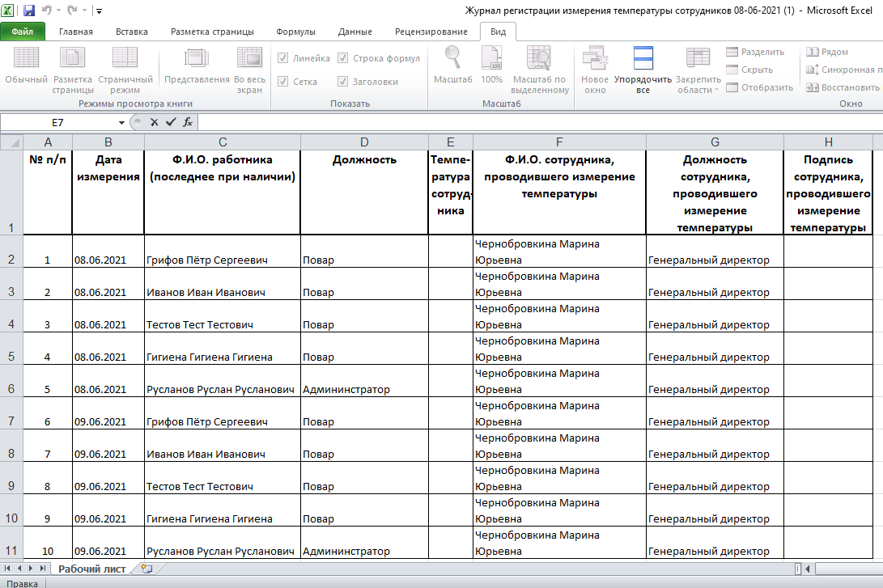Screen dimensions: 883x588
Task: Open the Name Box dropdown arrow
Action: 121,122
